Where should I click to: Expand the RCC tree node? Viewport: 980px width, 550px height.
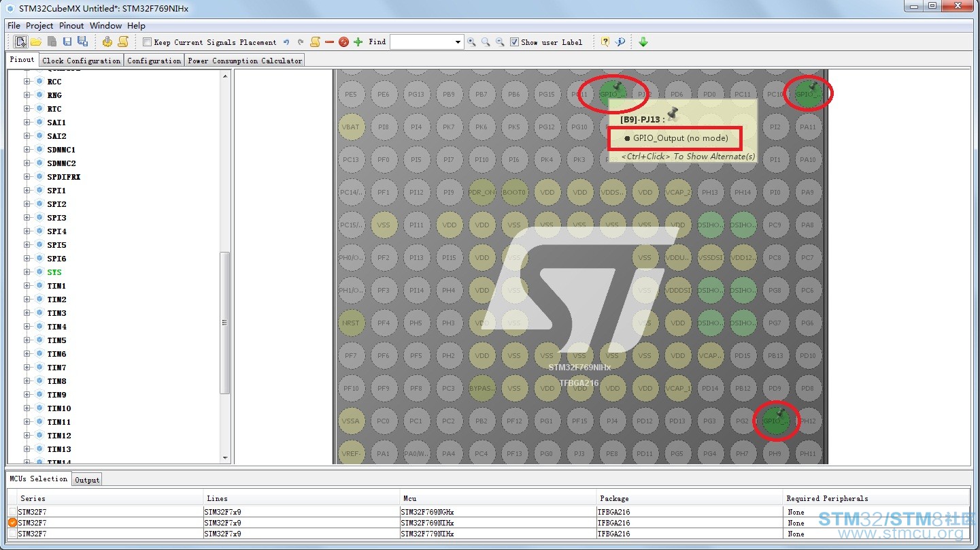(27, 82)
